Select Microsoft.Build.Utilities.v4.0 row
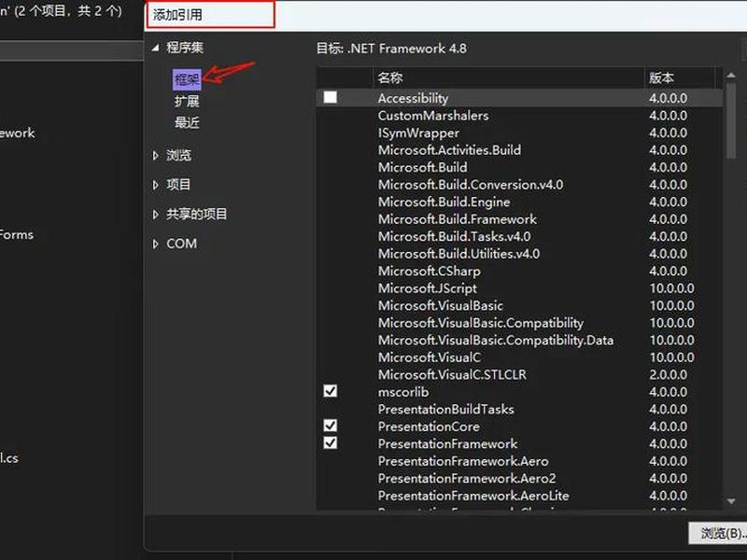 pyautogui.click(x=519, y=253)
